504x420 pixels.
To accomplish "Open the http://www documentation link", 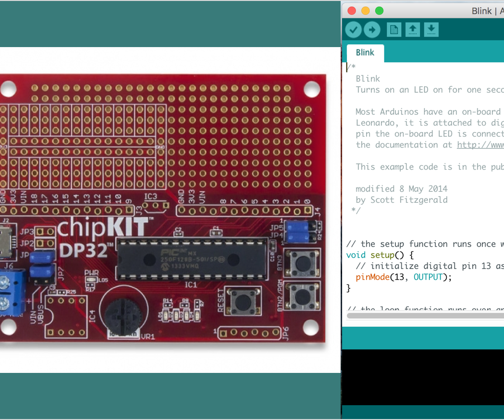I will 480,145.
